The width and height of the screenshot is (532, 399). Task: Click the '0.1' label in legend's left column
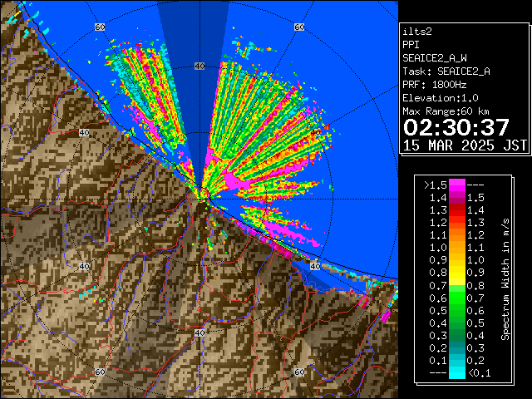[438, 361]
